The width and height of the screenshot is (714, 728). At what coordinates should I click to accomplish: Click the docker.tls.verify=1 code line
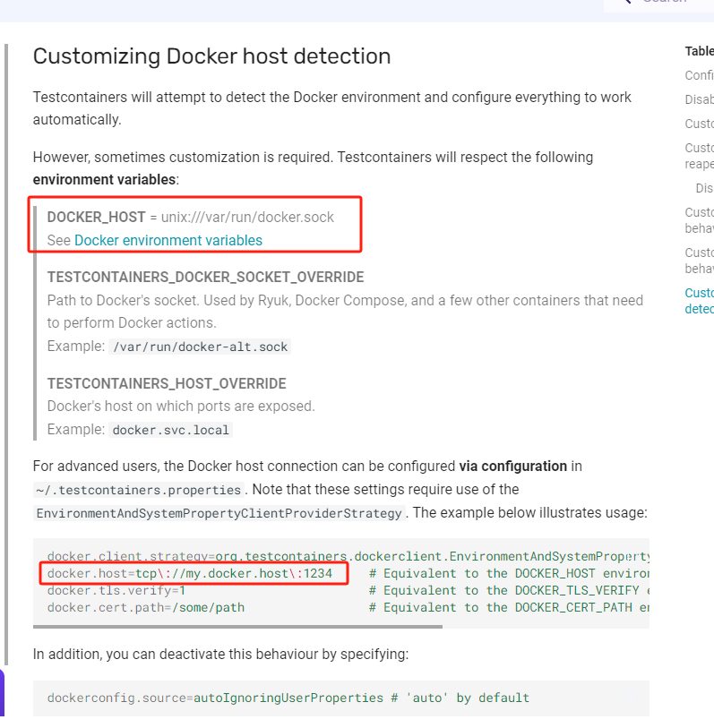[x=116, y=591]
